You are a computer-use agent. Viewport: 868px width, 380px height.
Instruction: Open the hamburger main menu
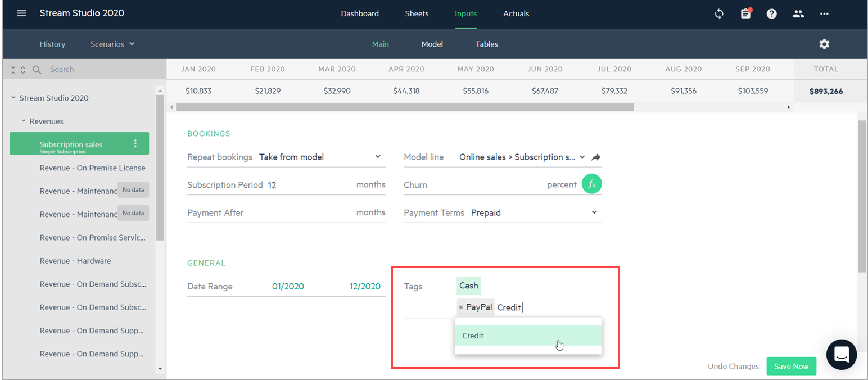point(21,13)
